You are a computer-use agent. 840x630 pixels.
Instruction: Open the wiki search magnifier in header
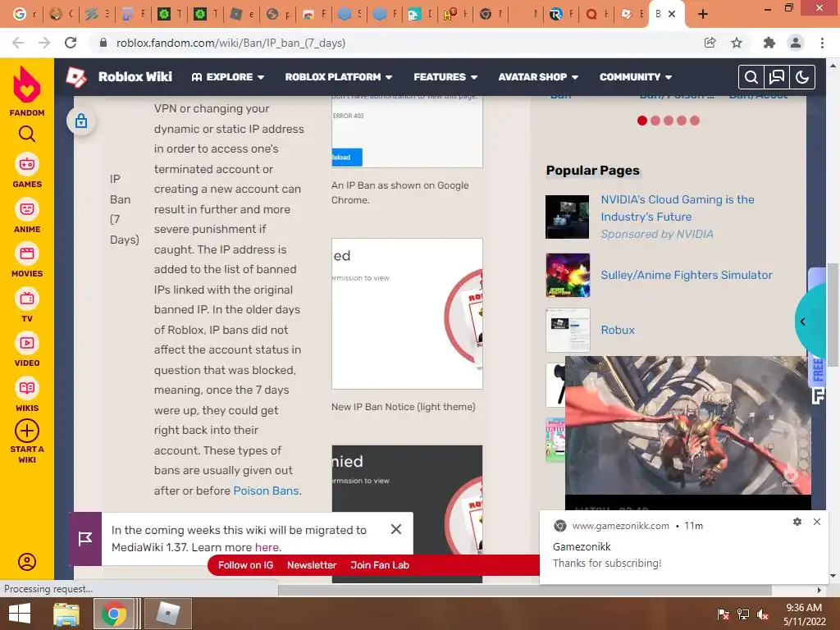pos(751,77)
